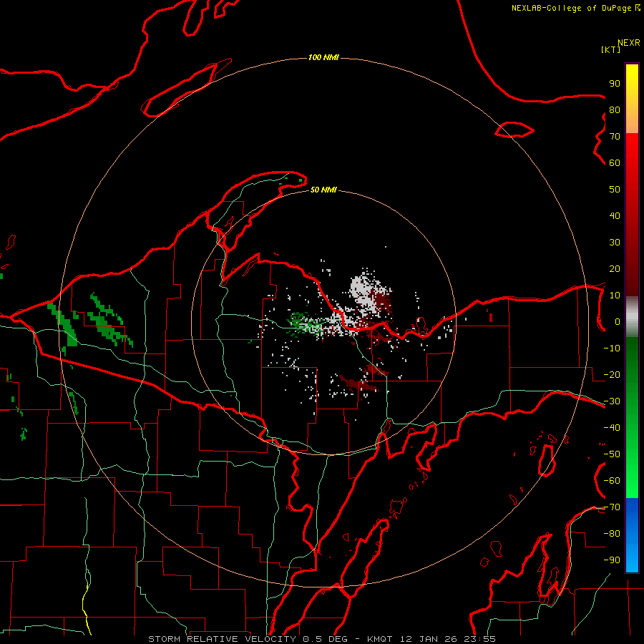Click the -60 value on the velocity scale
The height and width of the screenshot is (644, 644).
(612, 481)
